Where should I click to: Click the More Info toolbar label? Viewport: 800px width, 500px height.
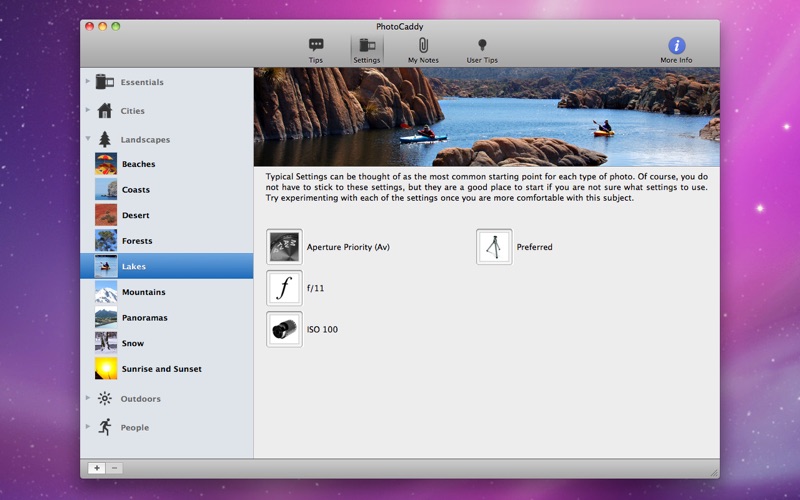[x=677, y=60]
